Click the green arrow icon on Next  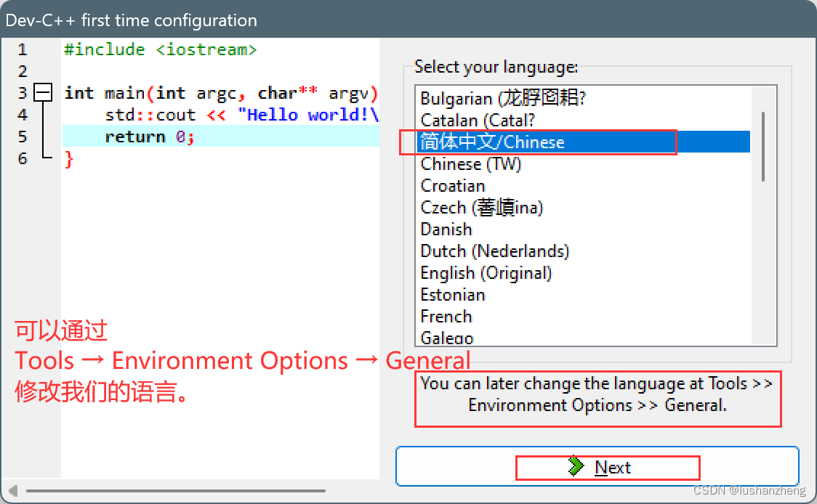coord(576,466)
